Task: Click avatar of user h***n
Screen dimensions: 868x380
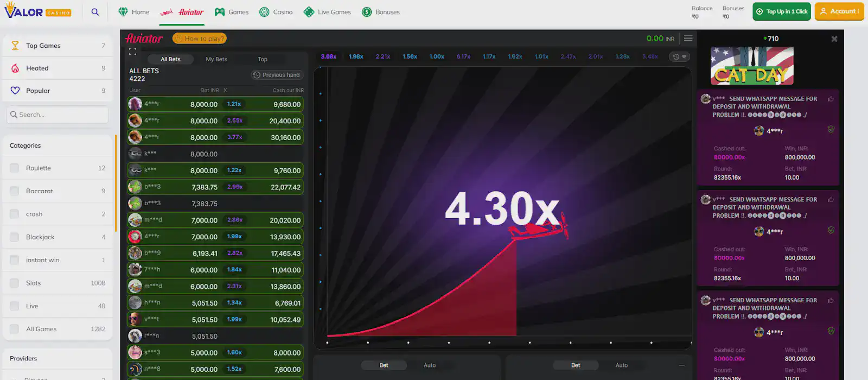Action: 135,303
